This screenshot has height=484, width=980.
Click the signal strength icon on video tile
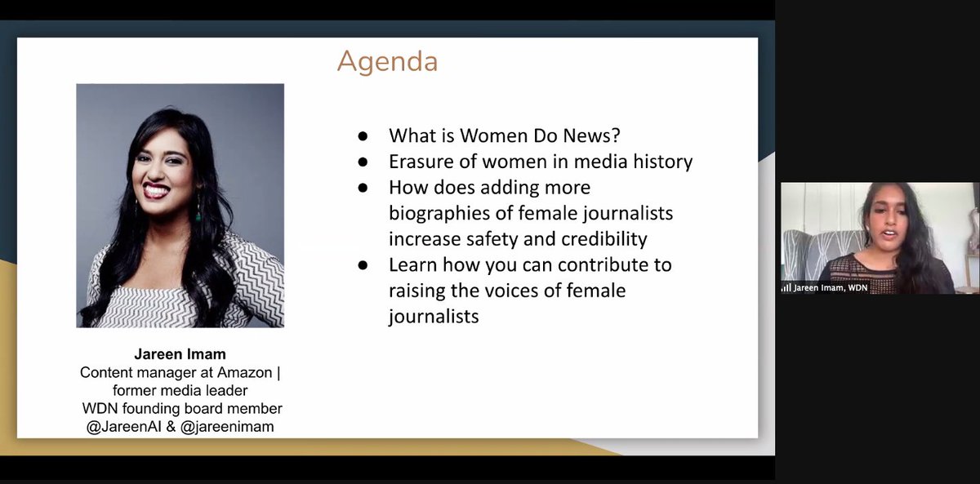pos(786,286)
